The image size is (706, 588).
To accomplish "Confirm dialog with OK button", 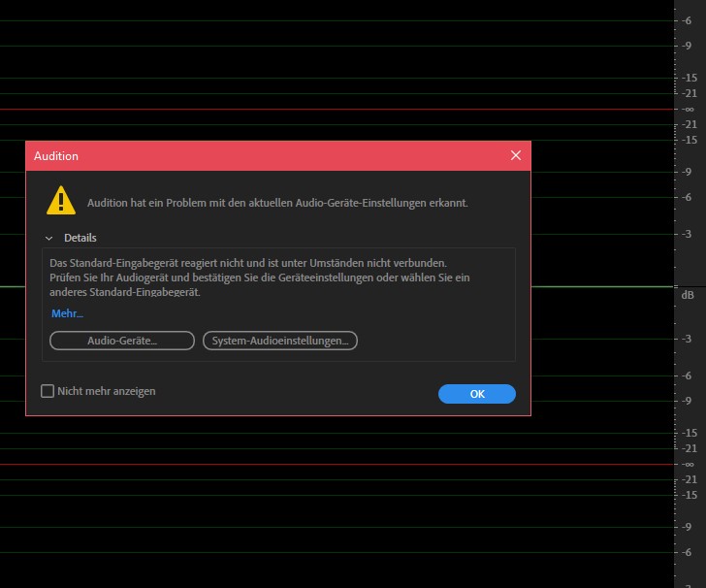I will click(477, 394).
